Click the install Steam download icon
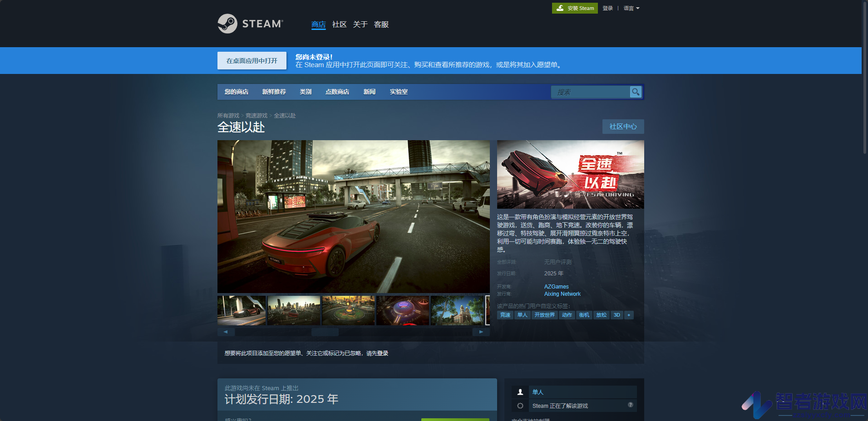The width and height of the screenshot is (868, 421). point(560,8)
